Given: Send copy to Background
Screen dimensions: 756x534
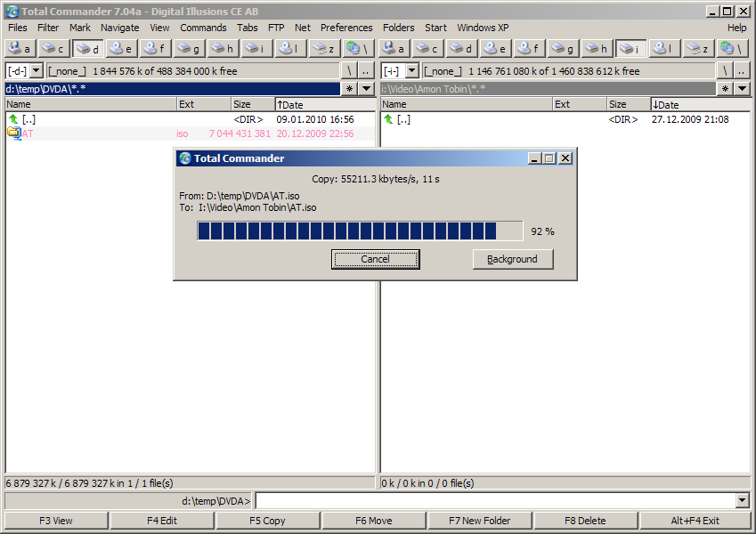Looking at the screenshot, I should (x=513, y=259).
